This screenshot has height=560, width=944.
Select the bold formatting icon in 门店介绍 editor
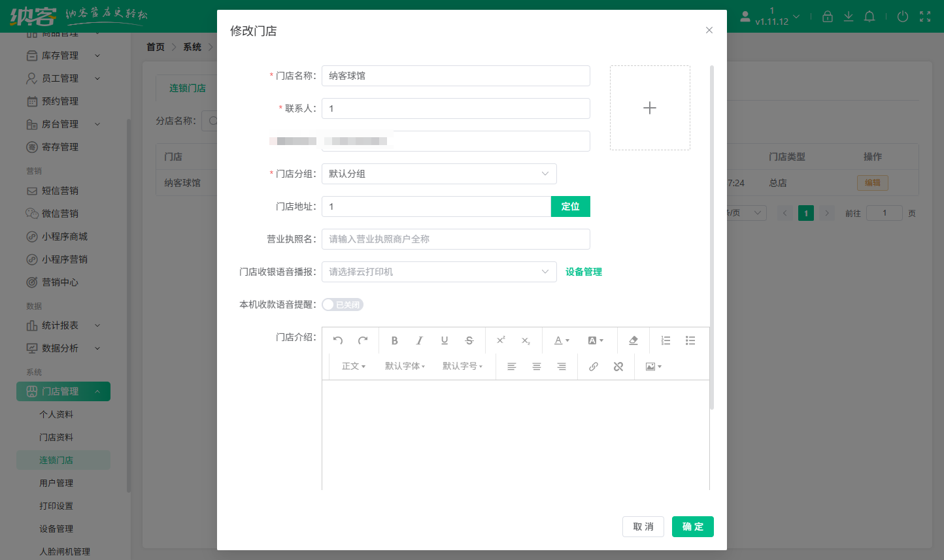pos(395,340)
